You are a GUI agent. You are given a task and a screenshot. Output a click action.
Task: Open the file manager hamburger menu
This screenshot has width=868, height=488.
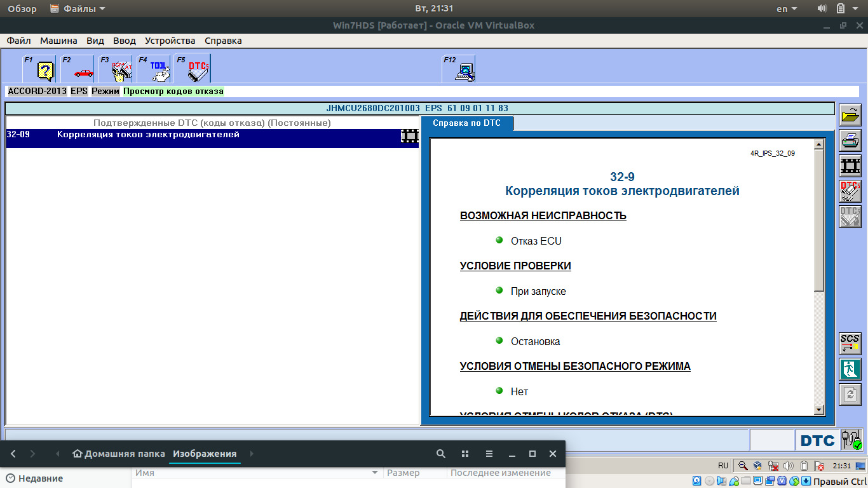489,454
